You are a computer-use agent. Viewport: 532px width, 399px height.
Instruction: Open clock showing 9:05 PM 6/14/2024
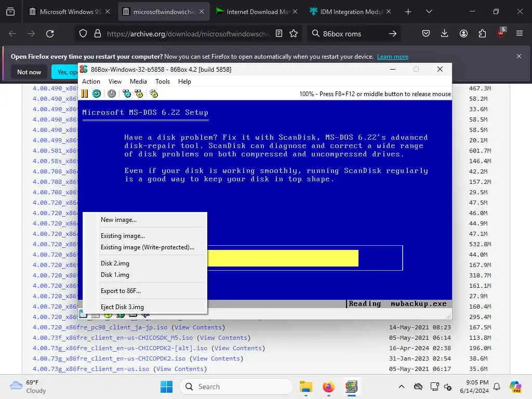474,387
